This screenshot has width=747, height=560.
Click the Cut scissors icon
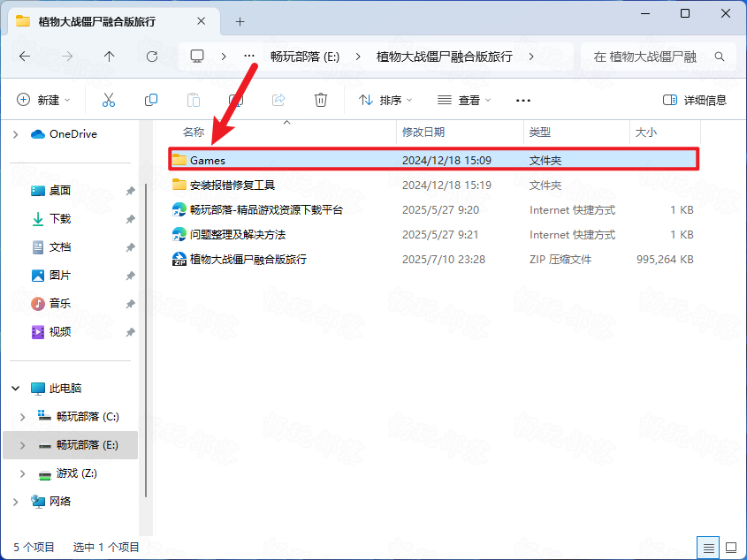(x=109, y=100)
